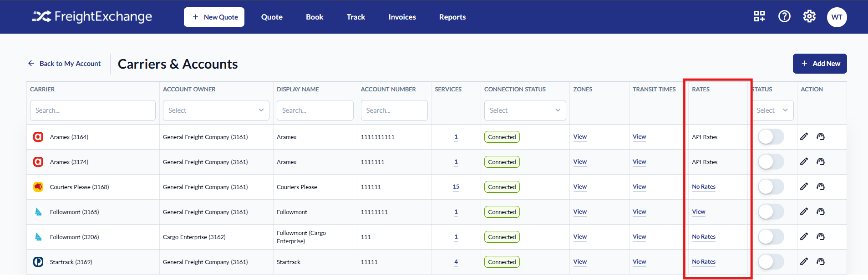
Task: Click the RATES column header
Action: pos(700,89)
